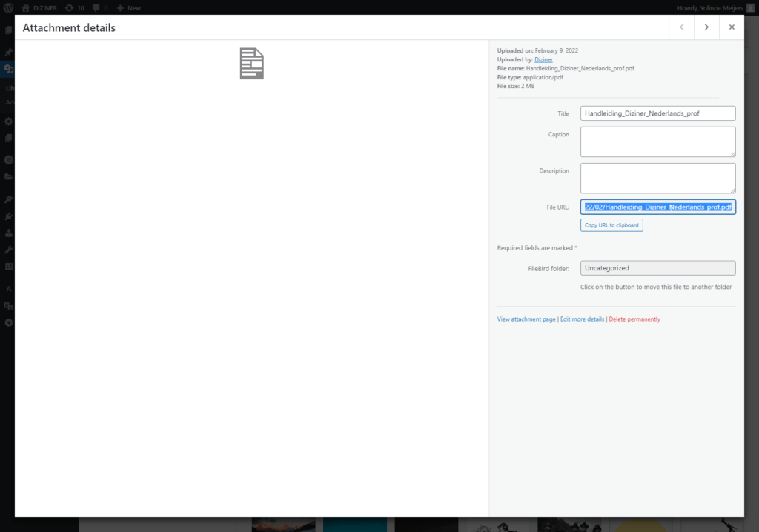The height and width of the screenshot is (532, 759).
Task: Open the Howdy, Yolinde Meijers account menu
Action: pos(710,7)
